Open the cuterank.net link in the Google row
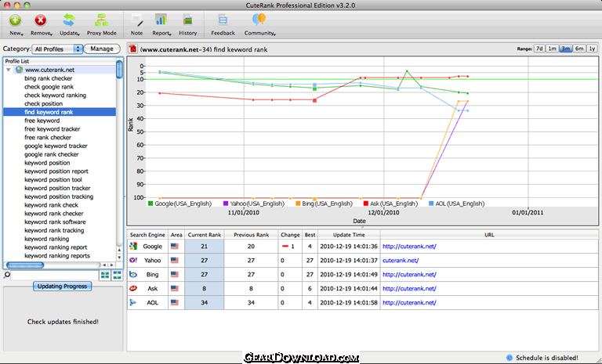The height and width of the screenshot is (364, 602). click(409, 247)
